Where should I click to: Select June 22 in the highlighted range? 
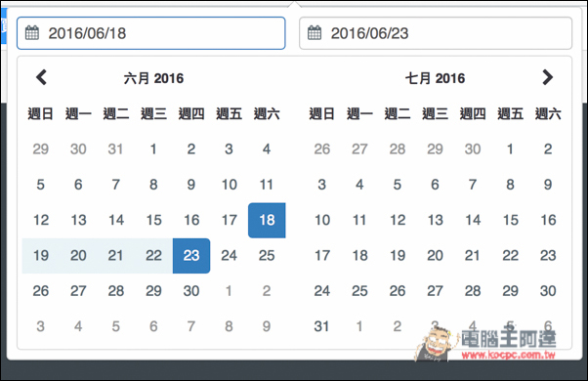[x=153, y=256]
